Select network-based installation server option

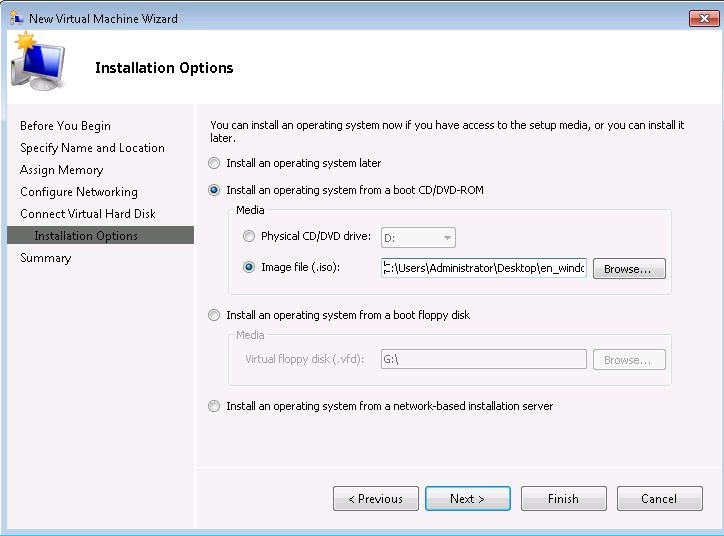click(213, 406)
